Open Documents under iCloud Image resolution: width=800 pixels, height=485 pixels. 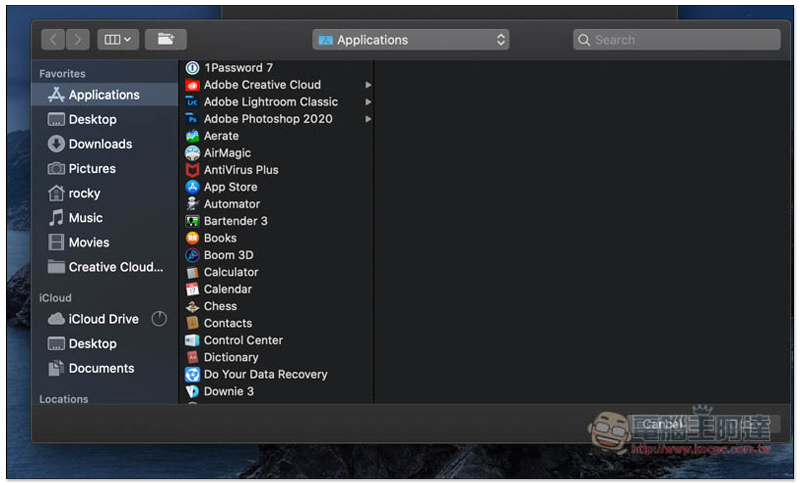(x=105, y=368)
